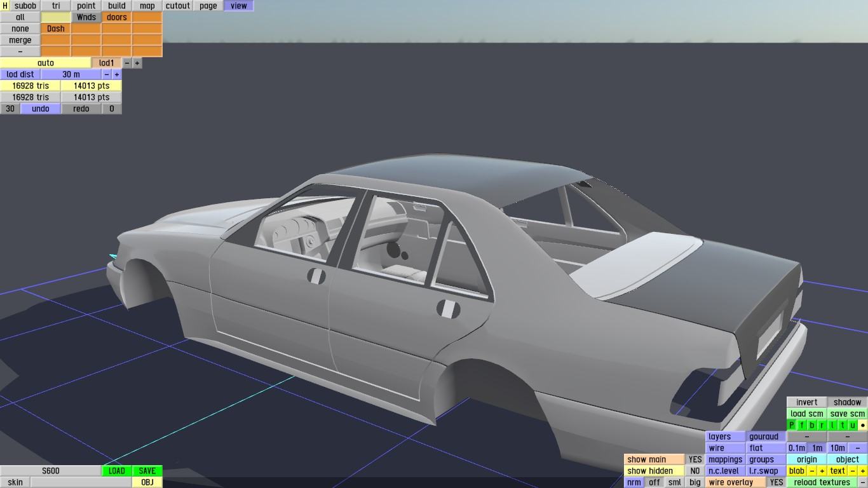The height and width of the screenshot is (488, 868).
Task: Click the green SAVE button
Action: click(147, 471)
